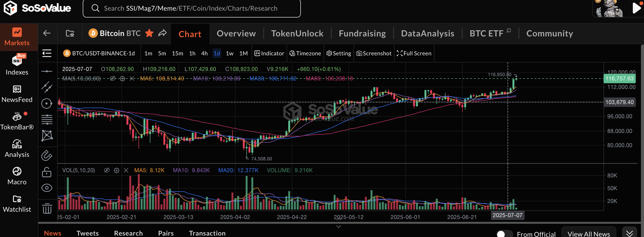Click the search input field
Viewport: 644px width, 237px height.
(192, 9)
